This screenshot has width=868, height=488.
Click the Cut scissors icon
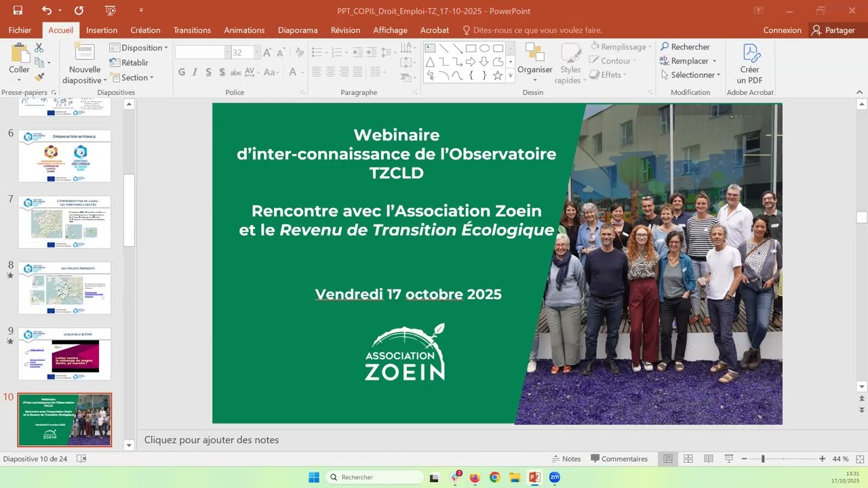tap(39, 47)
